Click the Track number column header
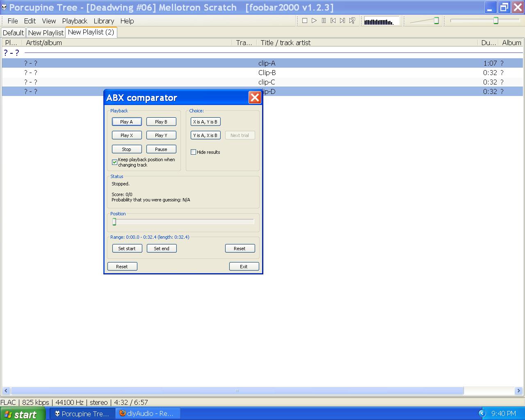The height and width of the screenshot is (420, 525). coord(244,43)
